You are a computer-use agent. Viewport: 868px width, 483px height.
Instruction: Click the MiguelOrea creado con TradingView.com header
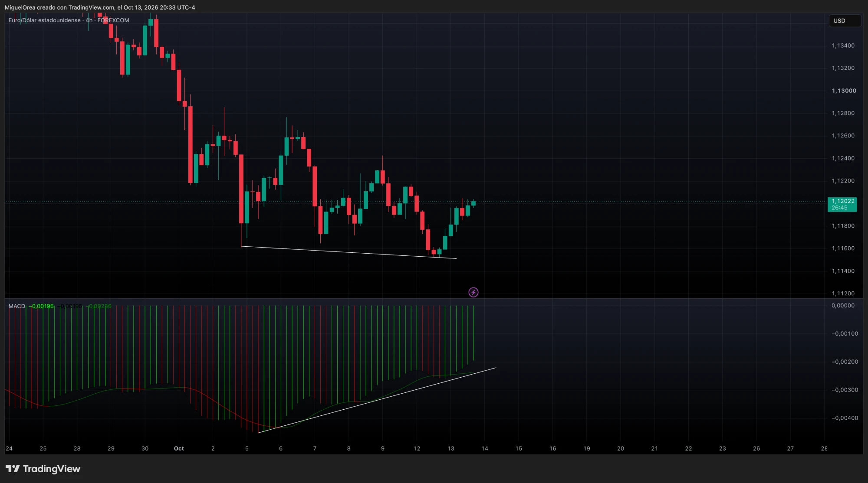pyautogui.click(x=100, y=7)
